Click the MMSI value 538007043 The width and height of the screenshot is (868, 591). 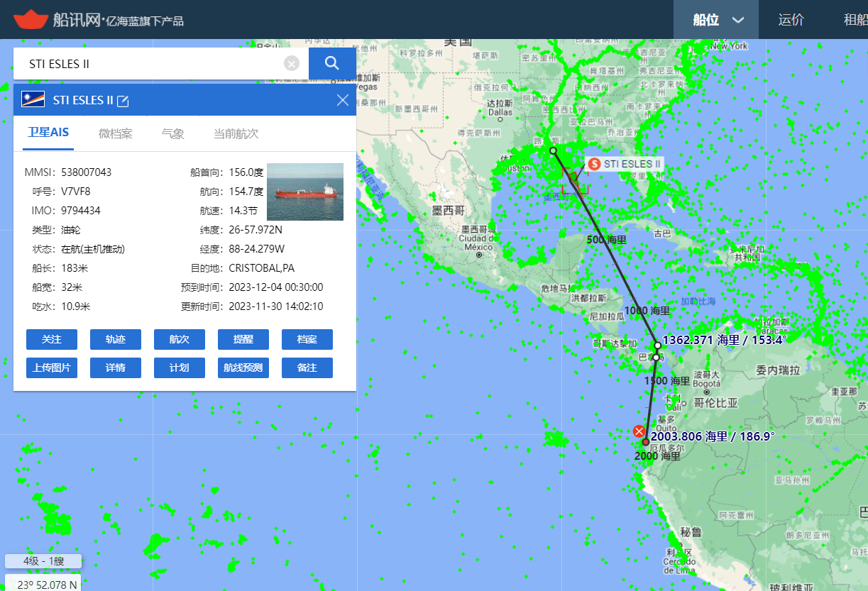[86, 172]
